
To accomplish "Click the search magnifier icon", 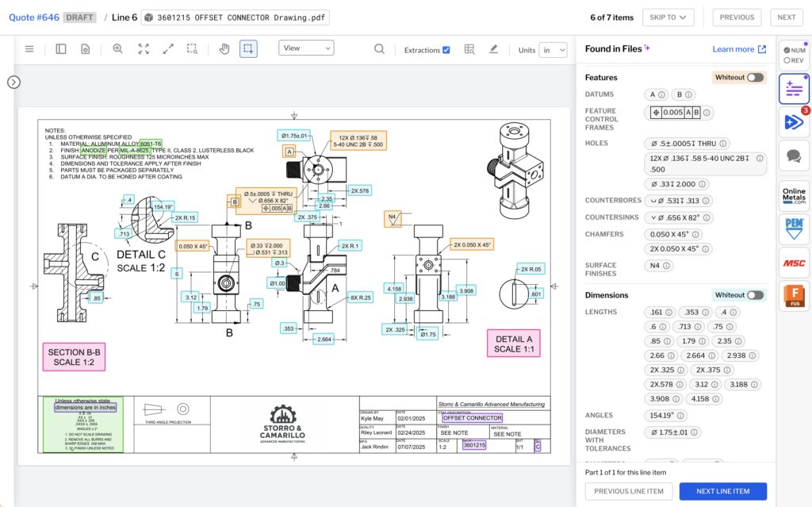I will coord(380,49).
